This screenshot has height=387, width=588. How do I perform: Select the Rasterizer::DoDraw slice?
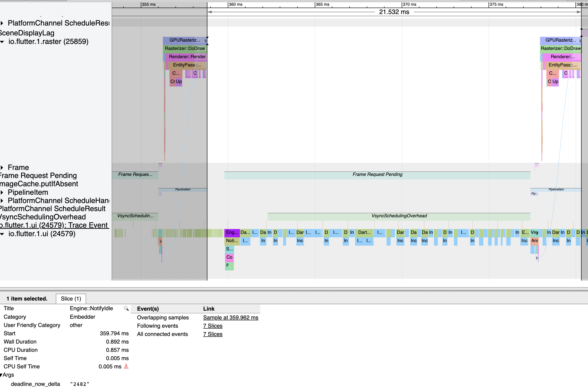(184, 49)
